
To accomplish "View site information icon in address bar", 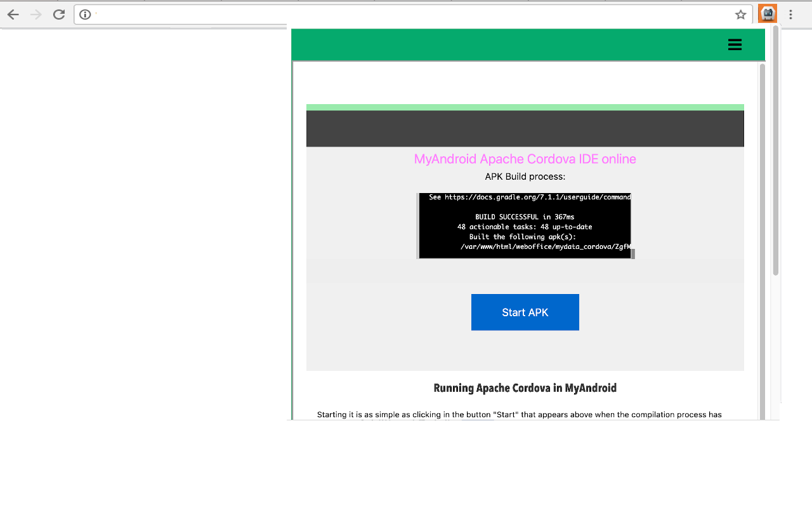I will point(85,15).
